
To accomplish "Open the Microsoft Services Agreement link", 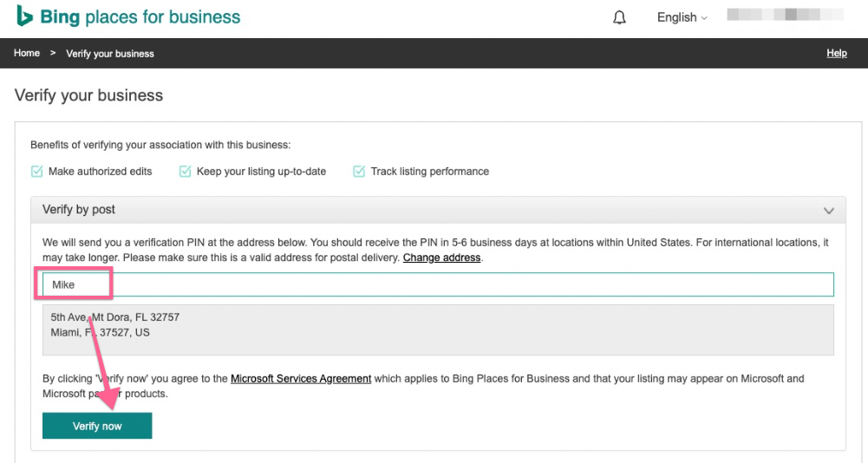I will (x=301, y=379).
